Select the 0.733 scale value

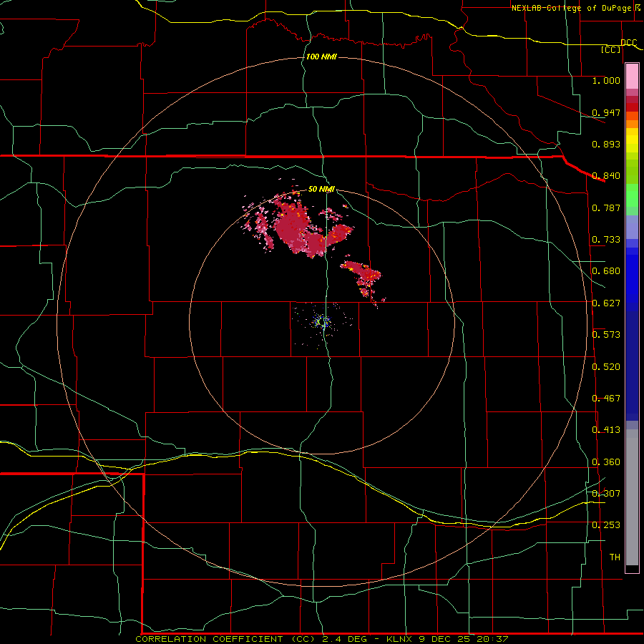point(606,240)
